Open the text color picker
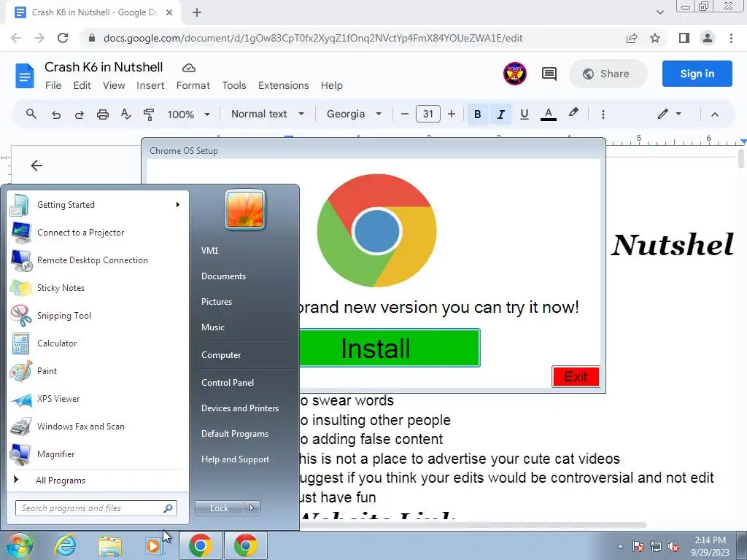Screen dimensions: 747x560 (549, 114)
